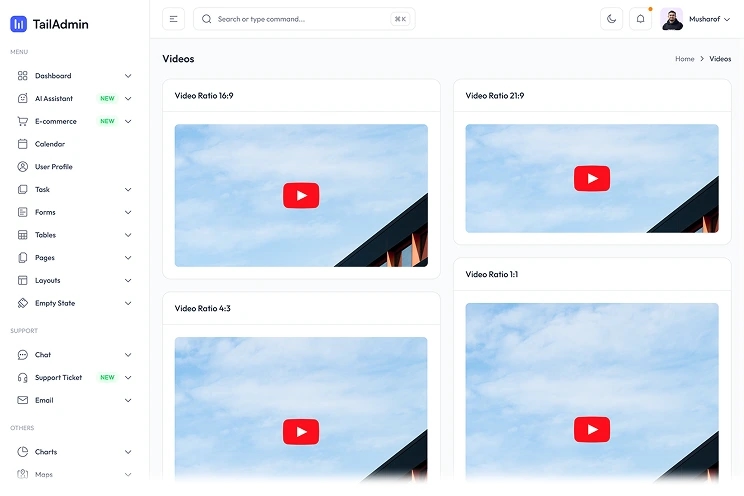Click the AI Assistant robot icon
The width and height of the screenshot is (744, 496).
pyautogui.click(x=22, y=98)
